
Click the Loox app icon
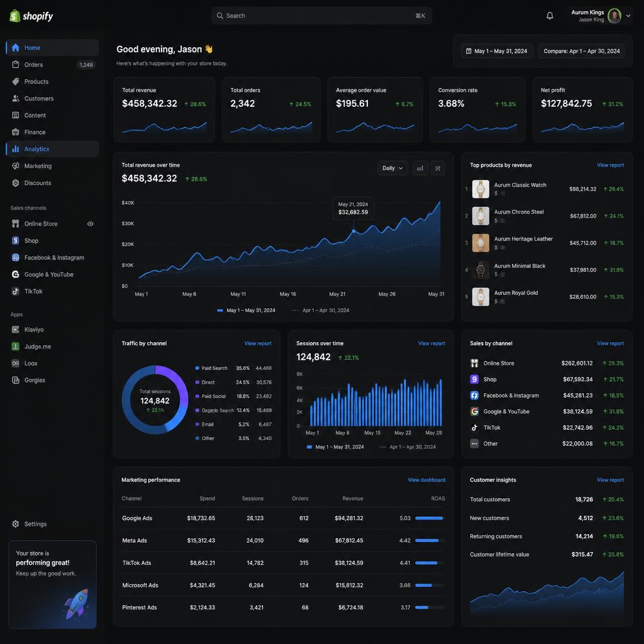coord(16,363)
